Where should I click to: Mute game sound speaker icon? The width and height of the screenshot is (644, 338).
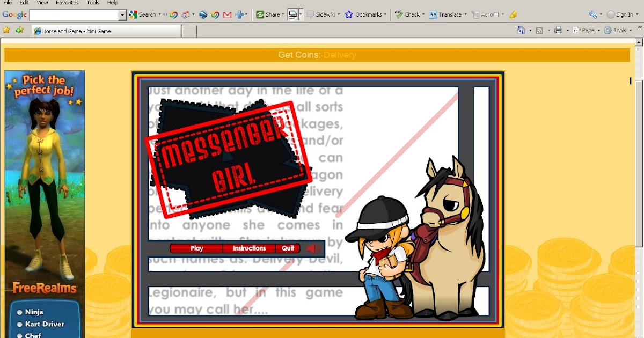click(313, 248)
